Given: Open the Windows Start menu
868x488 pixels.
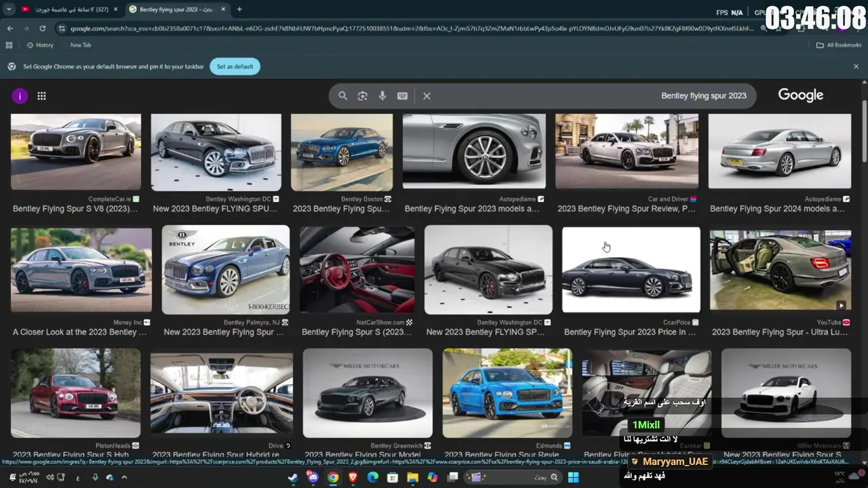Looking at the screenshot, I should click(x=573, y=477).
